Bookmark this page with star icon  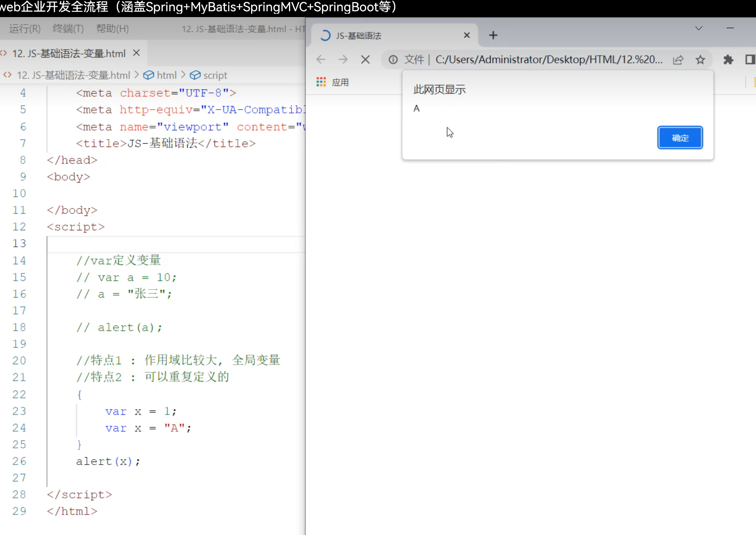pos(700,60)
